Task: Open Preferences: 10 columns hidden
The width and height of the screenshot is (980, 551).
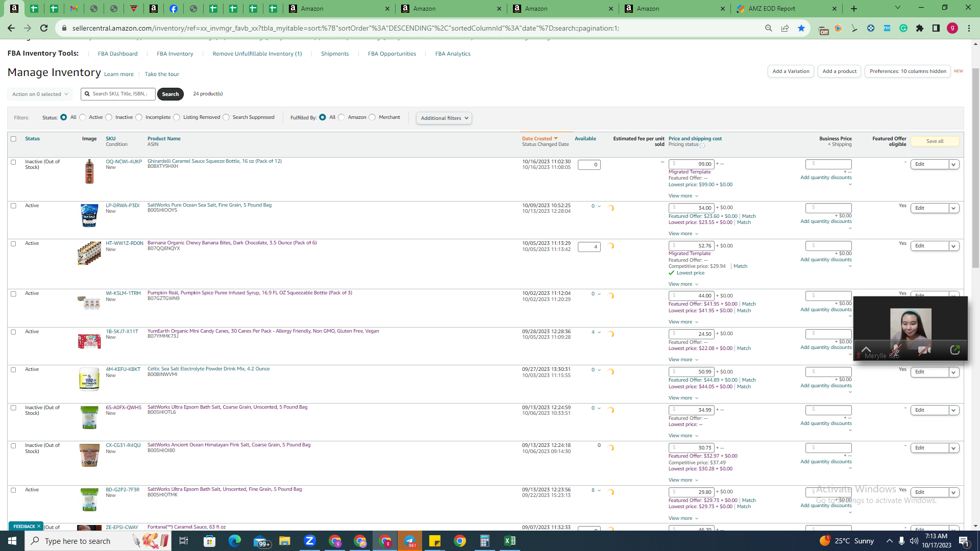Action: point(908,71)
